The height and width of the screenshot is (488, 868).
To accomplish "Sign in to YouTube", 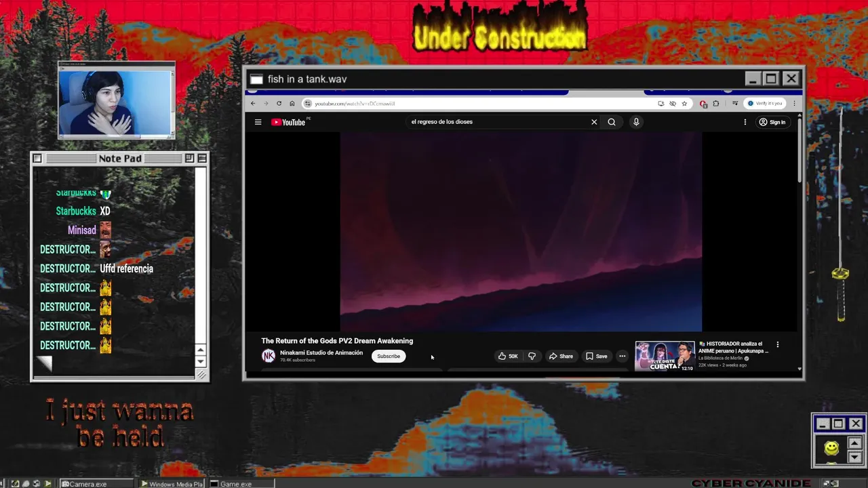I will point(772,122).
